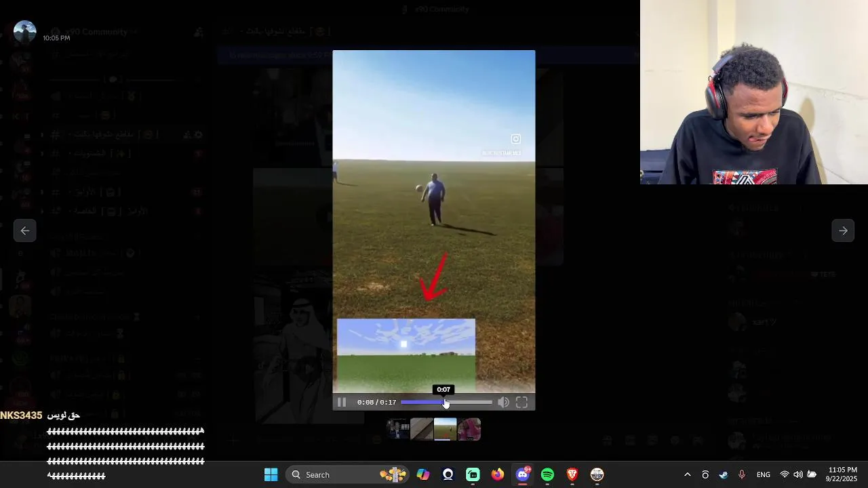Open Spotify from the taskbar
This screenshot has height=488, width=868.
[547, 474]
